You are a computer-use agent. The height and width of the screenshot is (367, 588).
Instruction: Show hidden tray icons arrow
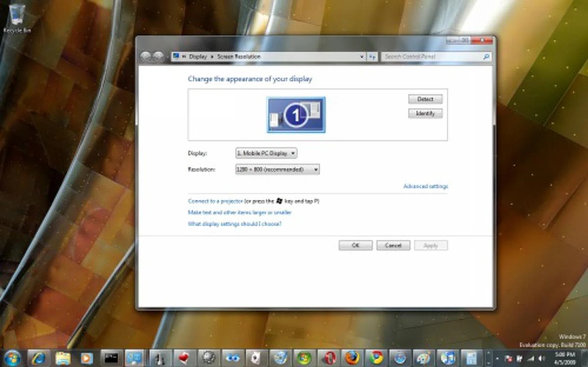[x=497, y=358]
